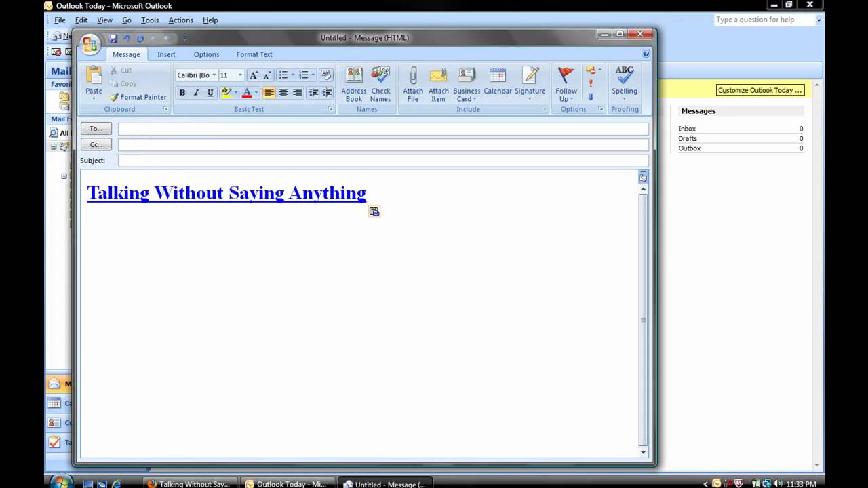Click the Paste Options smart tag
Viewport: 868px width, 488px height.
coord(374,211)
